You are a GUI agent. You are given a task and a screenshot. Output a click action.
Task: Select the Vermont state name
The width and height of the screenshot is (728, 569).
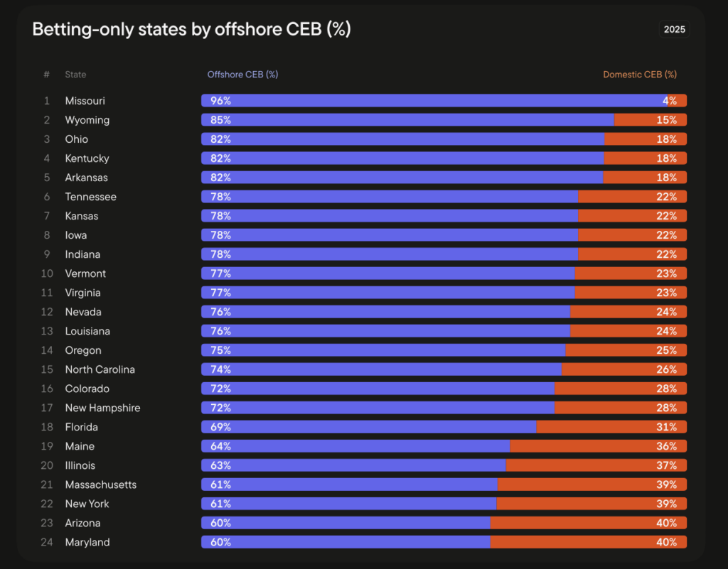point(85,273)
